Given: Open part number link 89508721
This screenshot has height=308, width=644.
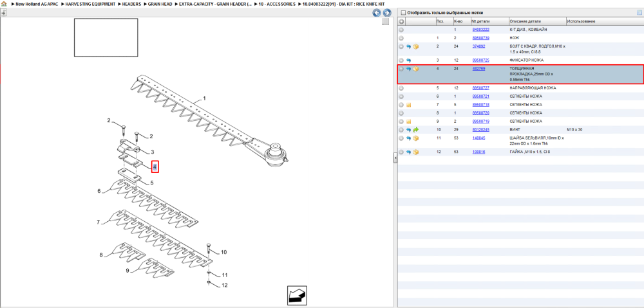Looking at the screenshot, I should (480, 96).
